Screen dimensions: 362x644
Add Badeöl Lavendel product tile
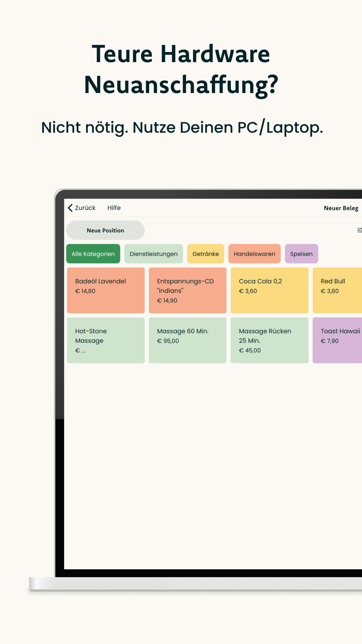click(106, 290)
